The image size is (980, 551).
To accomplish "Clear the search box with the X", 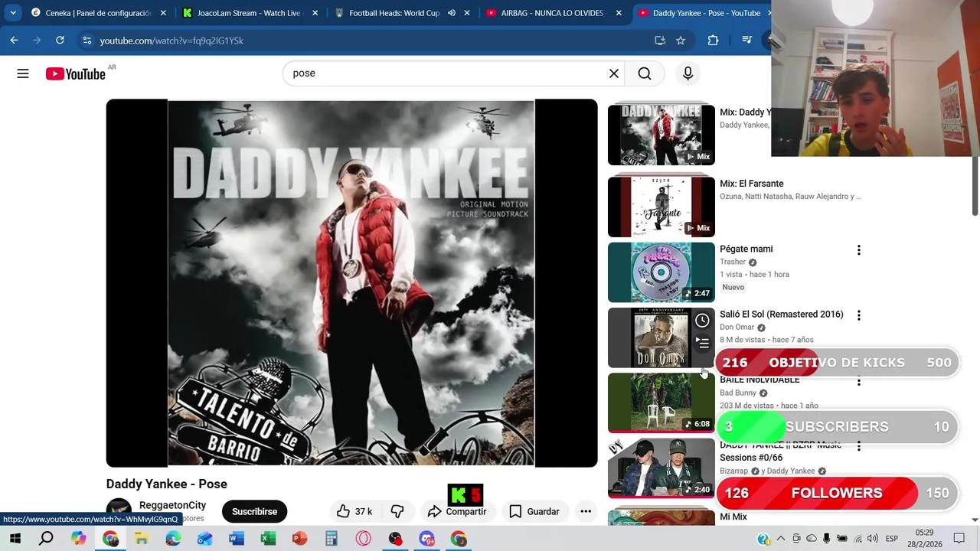I will tap(614, 73).
